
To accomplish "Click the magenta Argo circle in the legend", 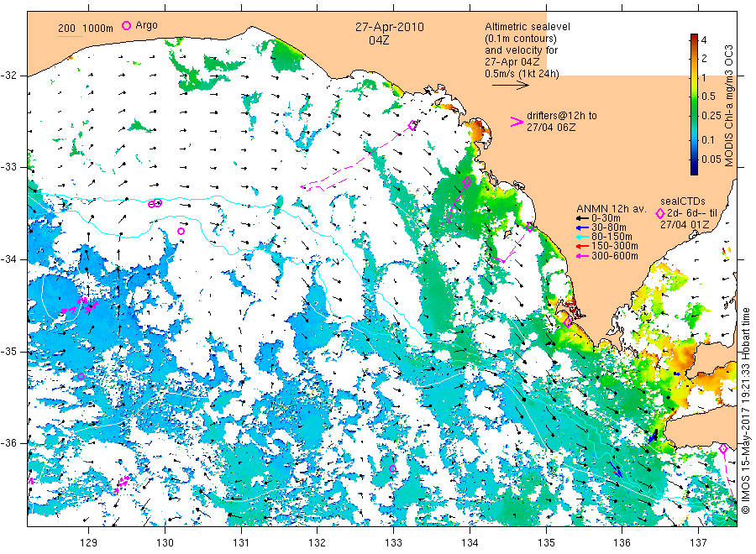I will coord(126,25).
